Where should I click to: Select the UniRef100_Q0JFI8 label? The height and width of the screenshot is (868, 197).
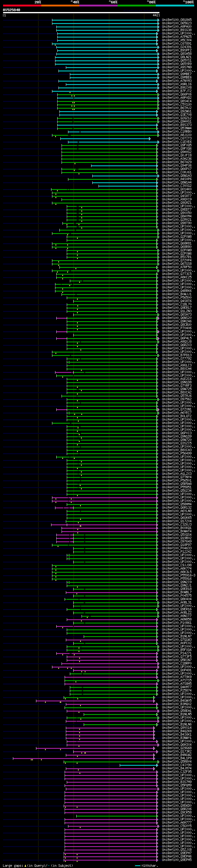(x=177, y=155)
